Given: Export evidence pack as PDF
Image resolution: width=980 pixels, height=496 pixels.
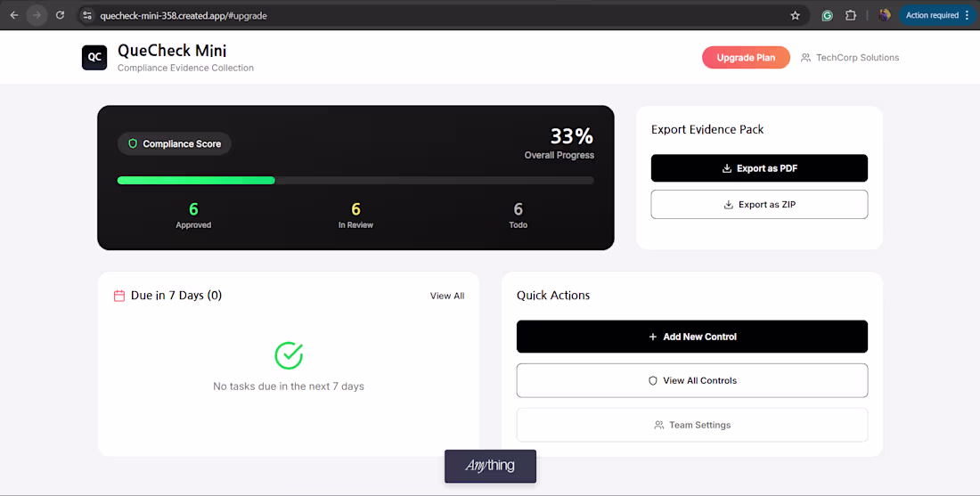Looking at the screenshot, I should click(x=759, y=168).
